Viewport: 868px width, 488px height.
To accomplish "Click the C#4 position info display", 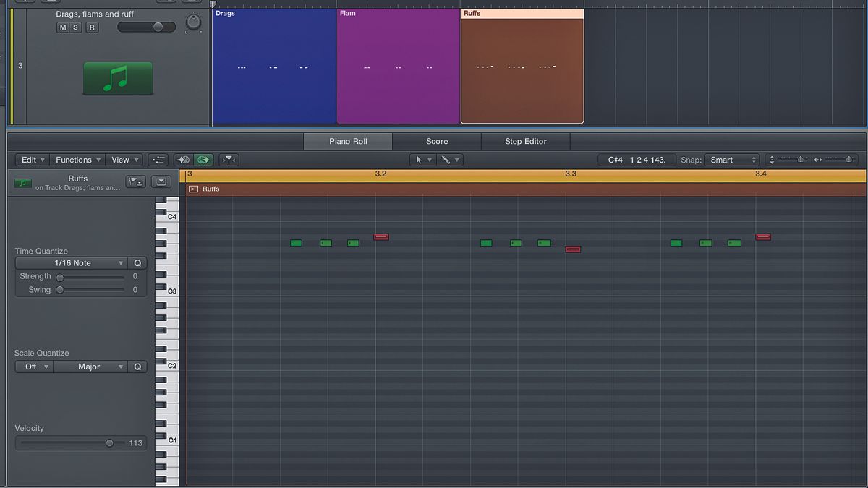I will tap(637, 160).
